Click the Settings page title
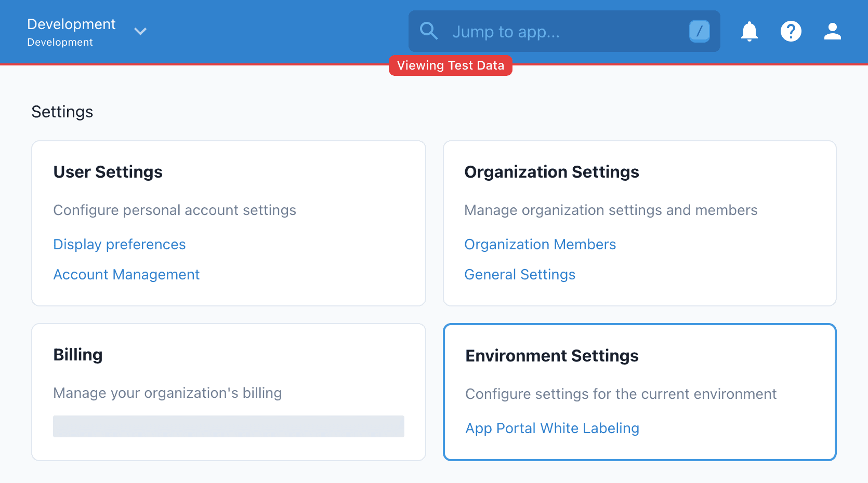 62,112
